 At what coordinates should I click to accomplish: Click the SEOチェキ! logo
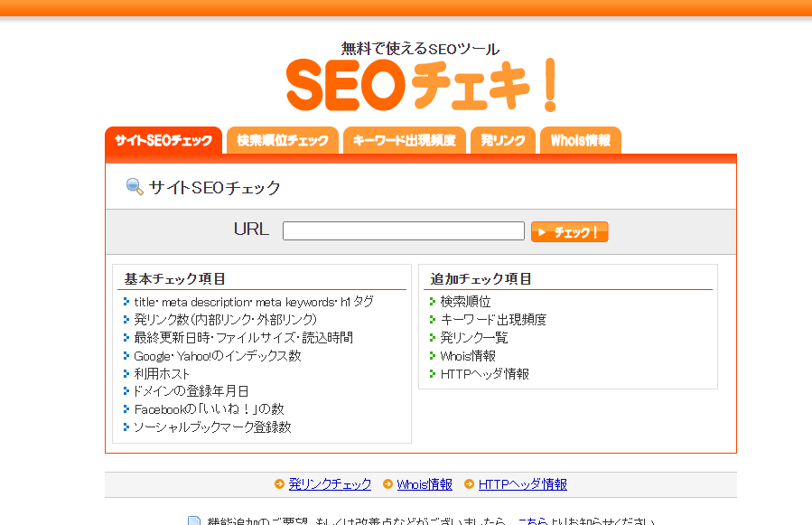[x=421, y=84]
